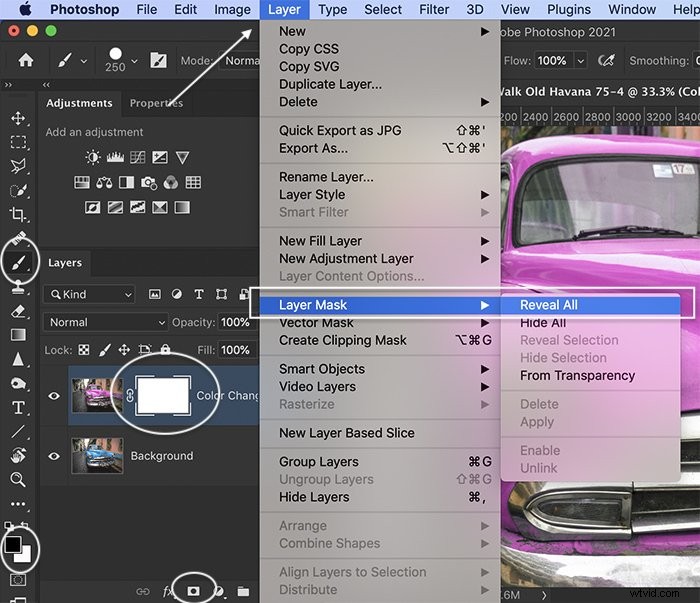Select the Type tool
700x603 pixels.
click(18, 408)
